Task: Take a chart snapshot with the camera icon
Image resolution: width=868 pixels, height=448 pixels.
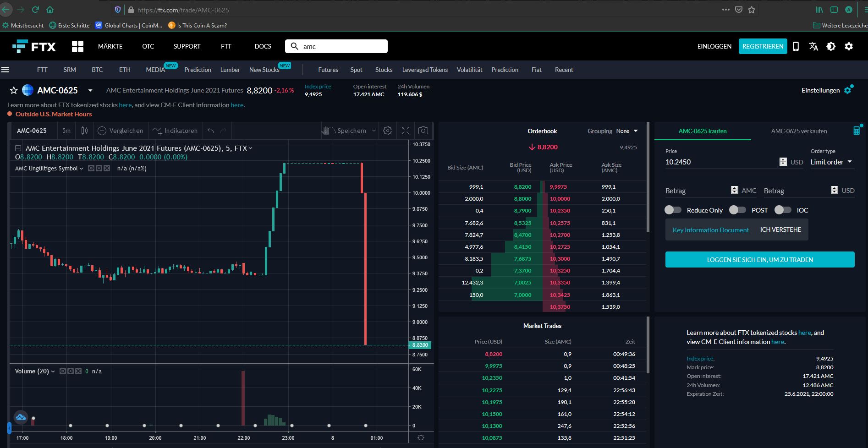Action: point(423,131)
